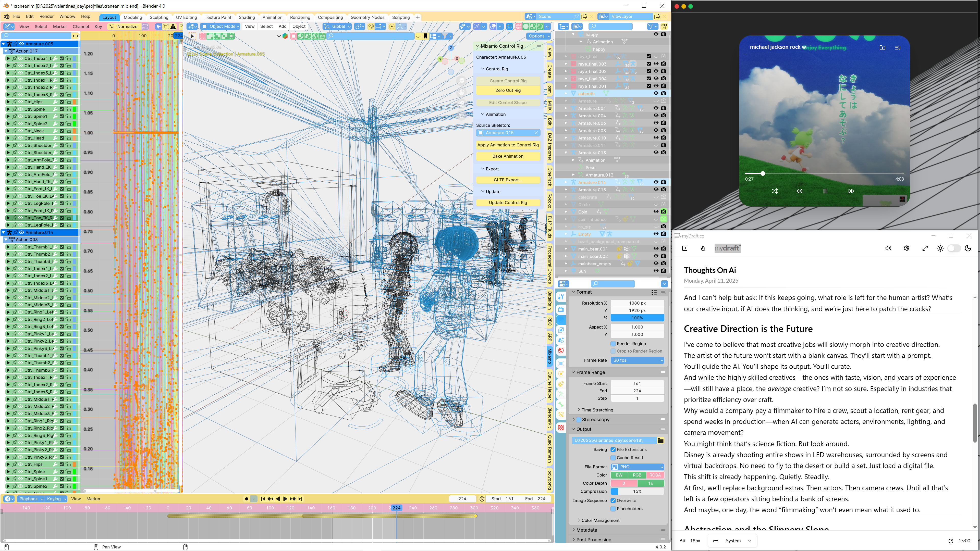Shuffle tracks in the music player
The image size is (980, 551).
point(775,191)
